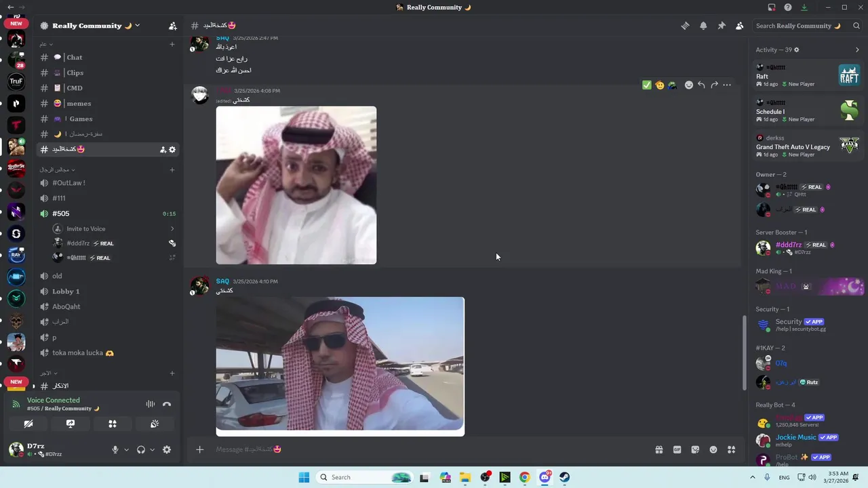The height and width of the screenshot is (488, 868).
Task: Open noise suppression waveform icon
Action: [x=151, y=404]
